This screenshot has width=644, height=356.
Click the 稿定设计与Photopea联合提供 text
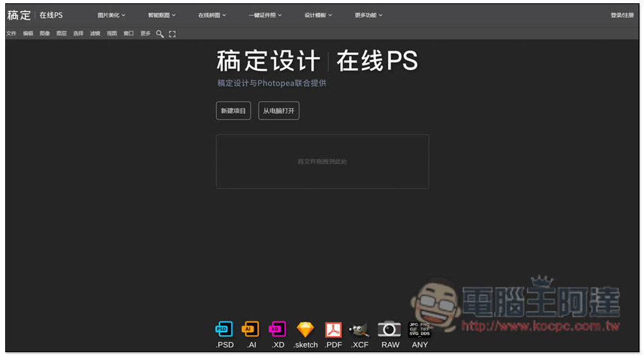(x=272, y=83)
